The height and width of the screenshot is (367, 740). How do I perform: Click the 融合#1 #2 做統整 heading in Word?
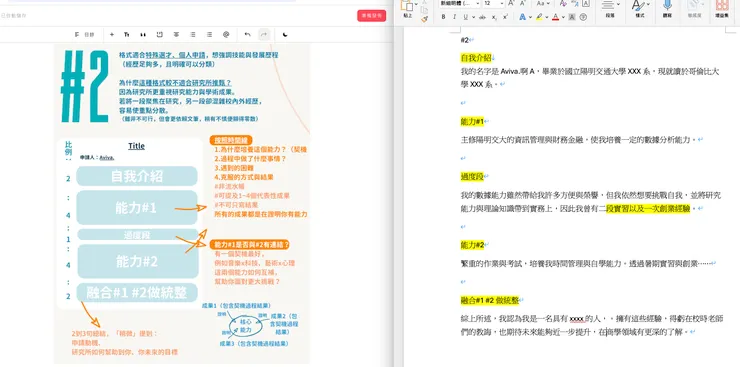tap(489, 300)
